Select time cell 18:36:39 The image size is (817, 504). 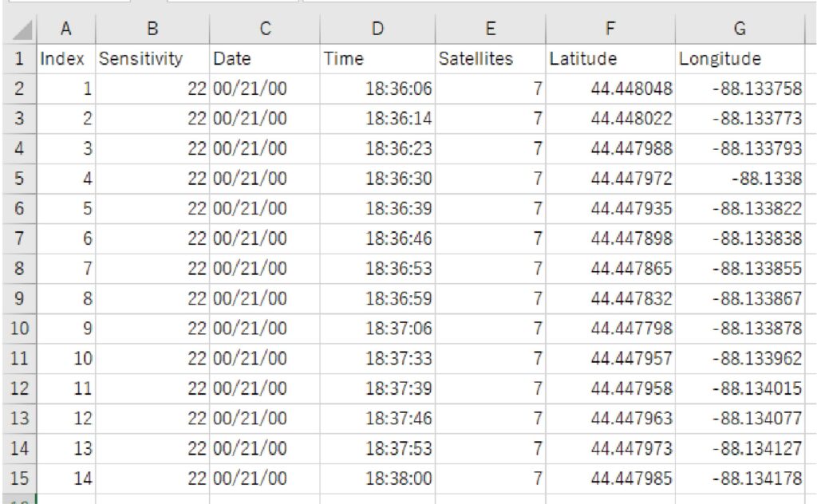click(377, 209)
